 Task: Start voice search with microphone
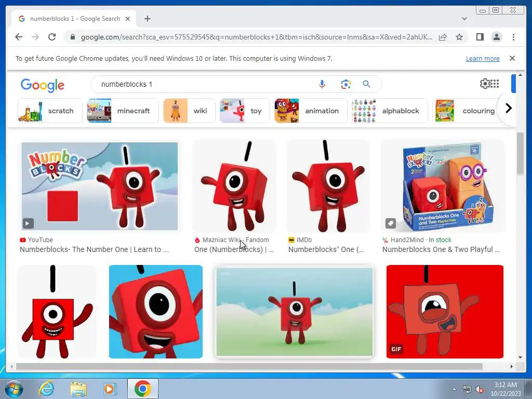pos(322,84)
